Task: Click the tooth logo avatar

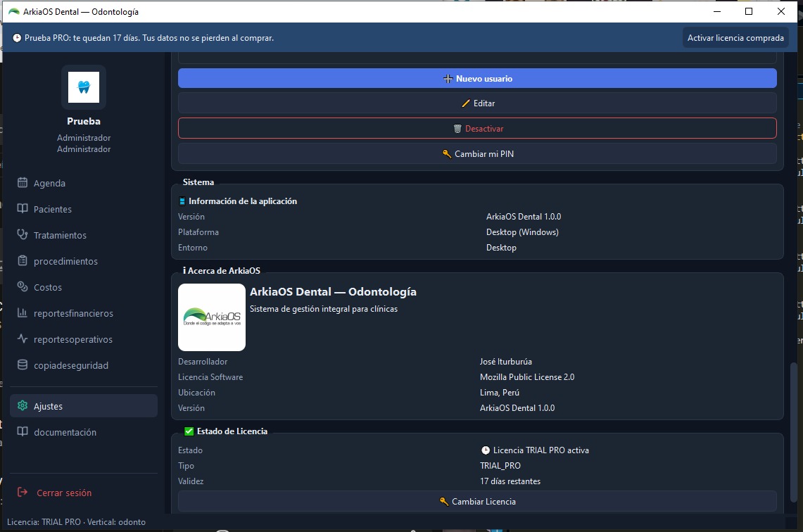Action: click(84, 87)
